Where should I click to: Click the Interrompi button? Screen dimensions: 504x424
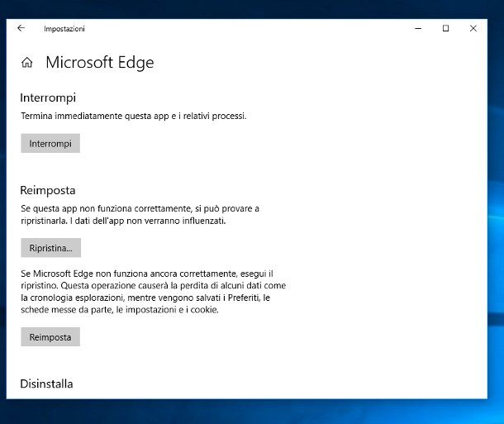pyautogui.click(x=50, y=143)
